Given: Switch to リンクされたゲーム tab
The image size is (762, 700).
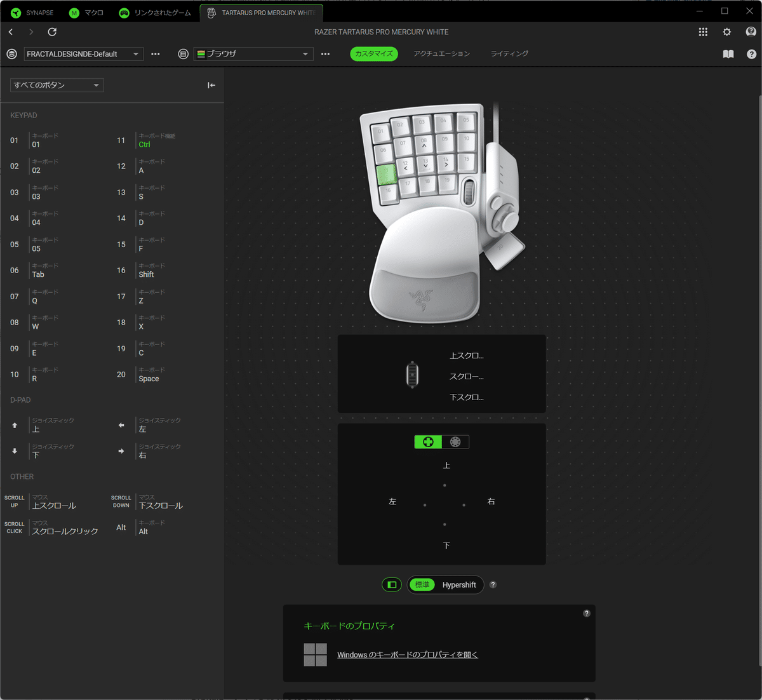Looking at the screenshot, I should (156, 13).
